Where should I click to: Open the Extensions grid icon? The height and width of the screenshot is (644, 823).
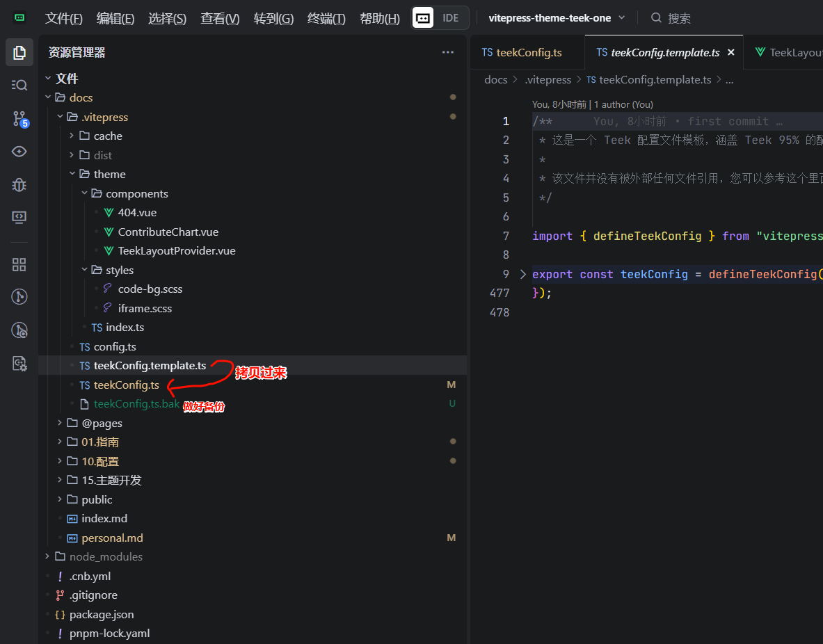[19, 264]
